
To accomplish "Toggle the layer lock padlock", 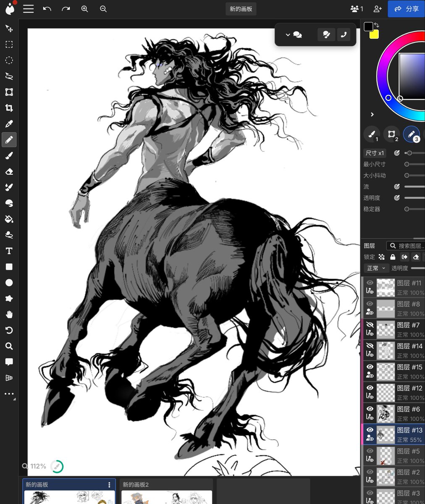I will coord(393,257).
